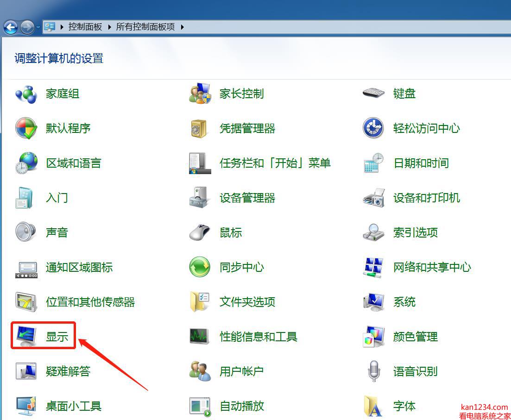Open 用户帐户 (User Accounts)
Viewport: 511px width, 420px height.
(242, 371)
